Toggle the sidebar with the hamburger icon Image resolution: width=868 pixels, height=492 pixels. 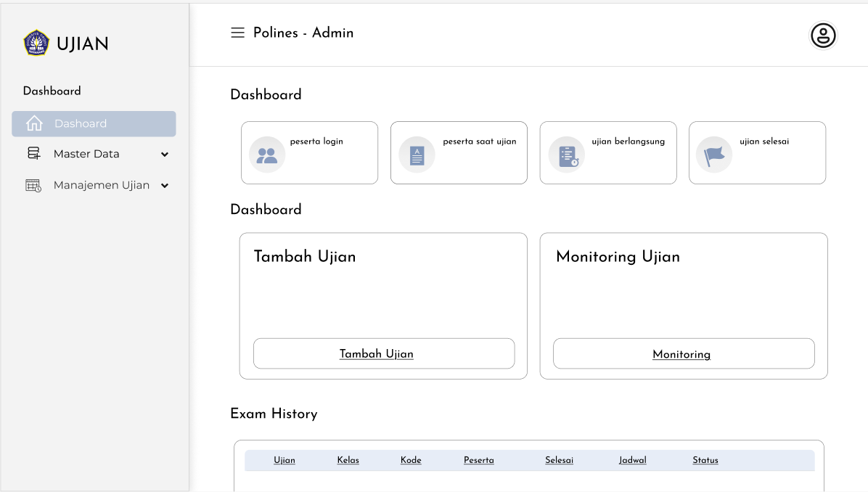pyautogui.click(x=237, y=33)
